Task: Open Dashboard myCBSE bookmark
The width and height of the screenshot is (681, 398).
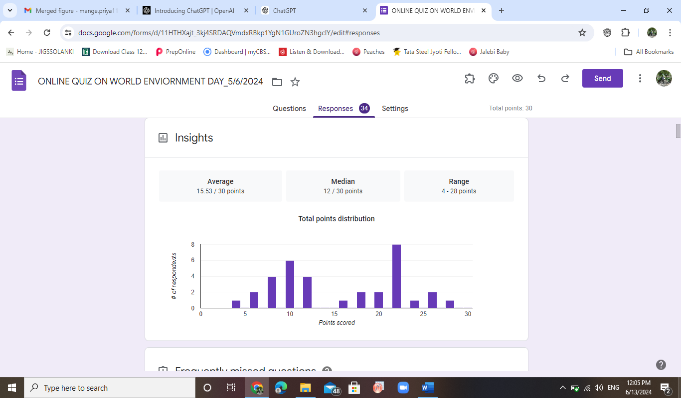Action: click(237, 52)
